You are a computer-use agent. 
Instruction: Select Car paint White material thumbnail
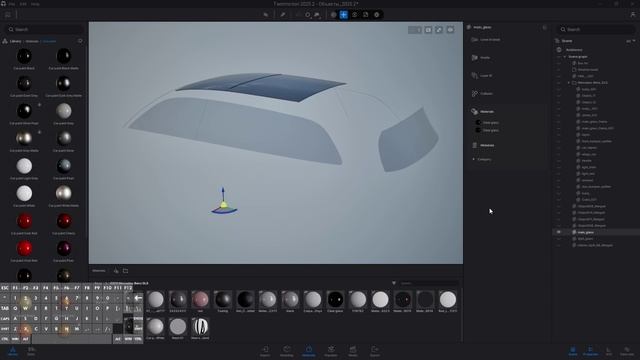click(x=24, y=193)
